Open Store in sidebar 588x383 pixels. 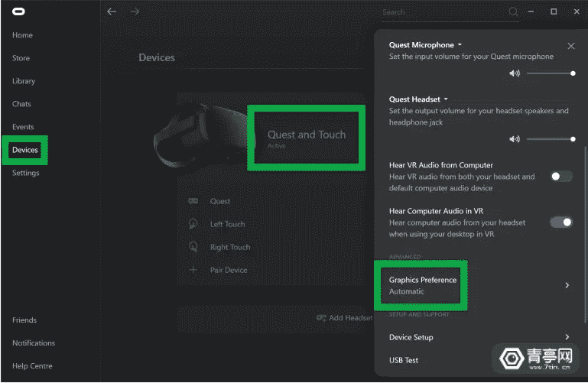[21, 58]
